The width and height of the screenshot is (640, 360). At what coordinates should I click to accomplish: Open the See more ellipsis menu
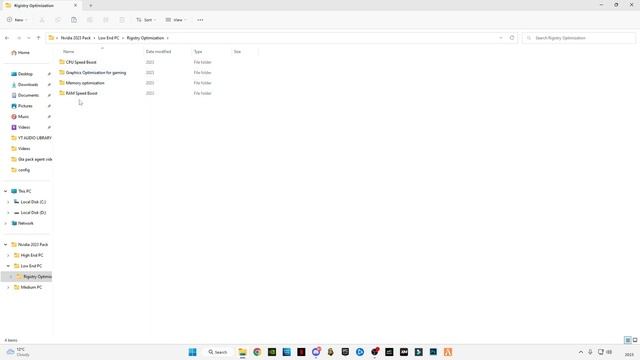click(200, 20)
